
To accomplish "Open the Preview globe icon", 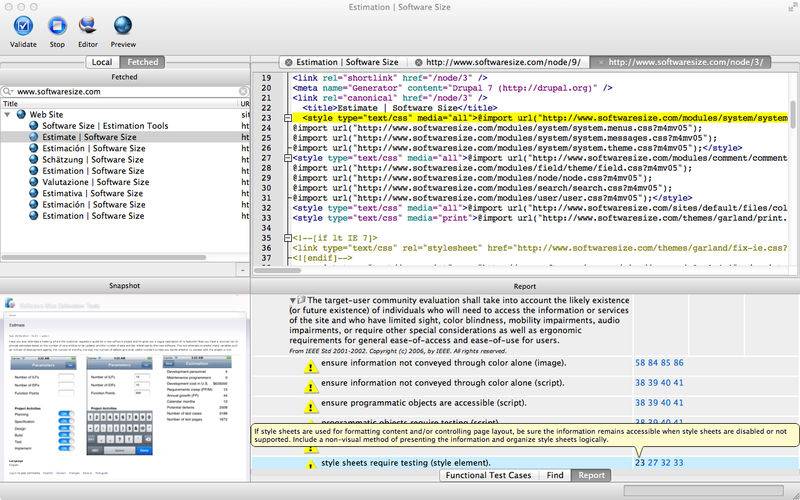I will click(123, 26).
